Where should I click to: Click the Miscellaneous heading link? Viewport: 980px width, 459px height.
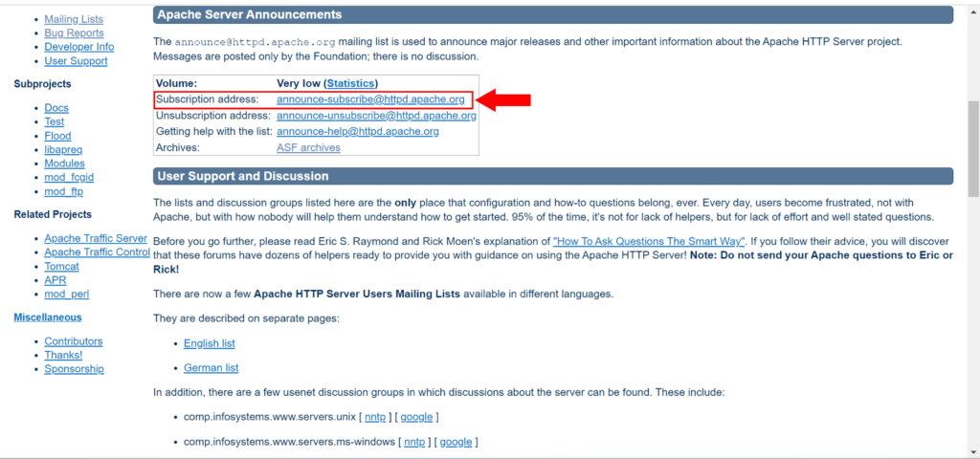pyautogui.click(x=48, y=317)
